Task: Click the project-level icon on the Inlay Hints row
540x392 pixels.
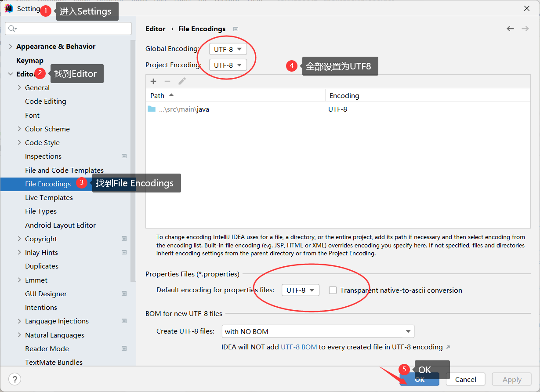Action: click(124, 252)
